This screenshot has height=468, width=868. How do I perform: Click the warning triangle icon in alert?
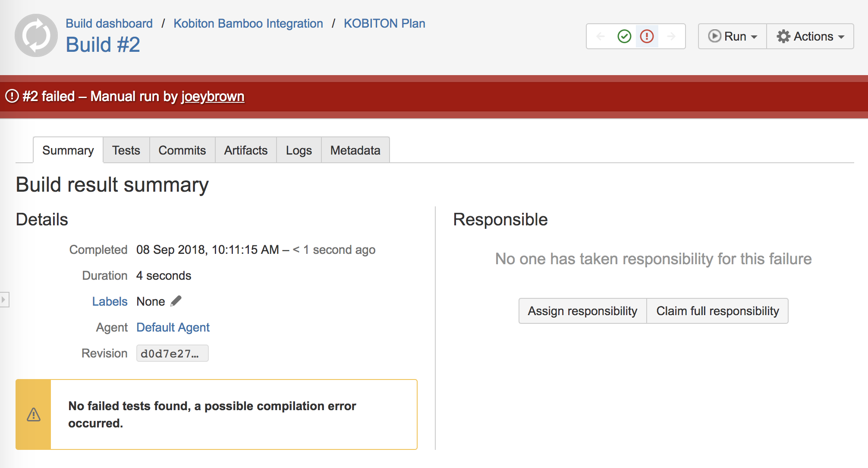coord(34,414)
